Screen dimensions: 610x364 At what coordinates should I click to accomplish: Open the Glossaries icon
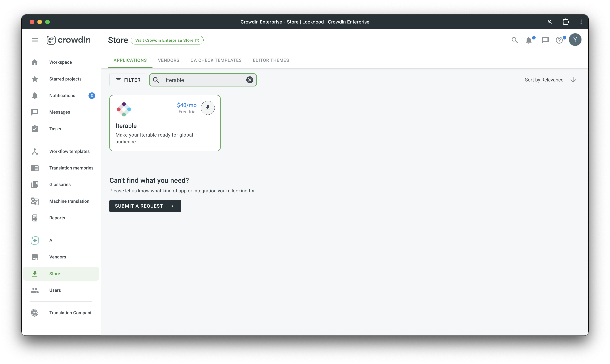35,185
